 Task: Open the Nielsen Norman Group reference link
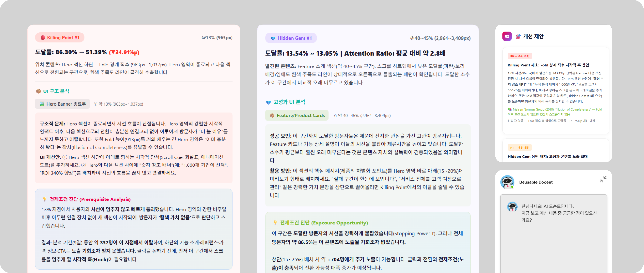[554, 112]
